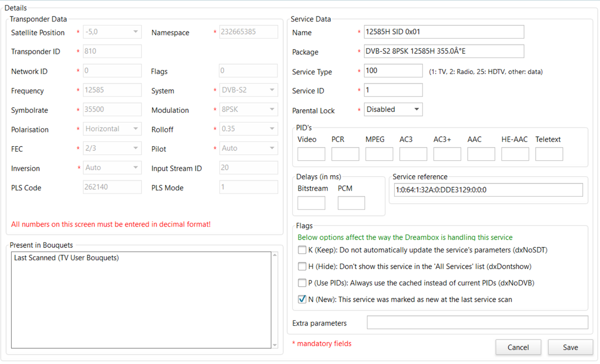Expand the Inversion Auto dropdown

coord(112,168)
